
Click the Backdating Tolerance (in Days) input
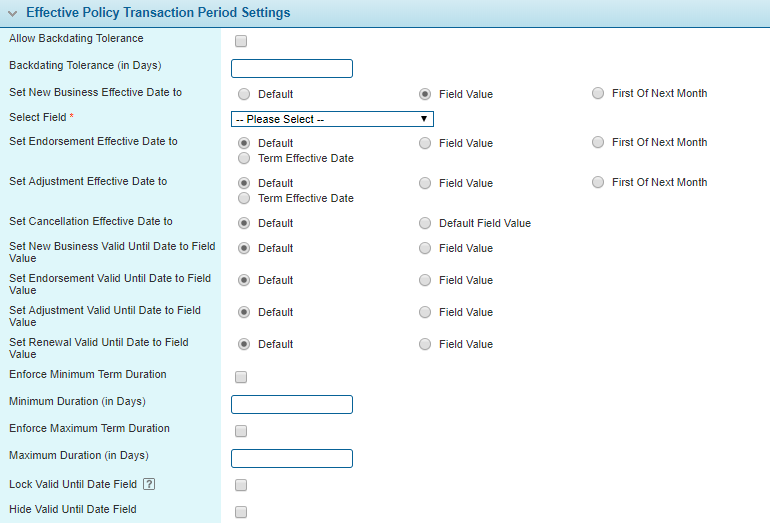292,69
